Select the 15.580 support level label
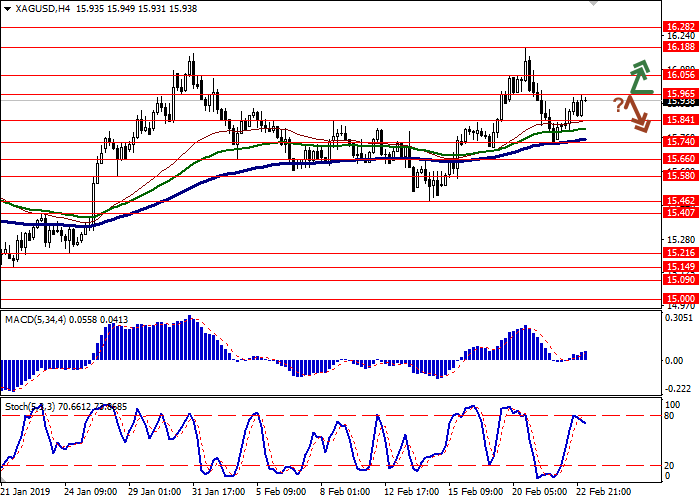 pos(679,175)
